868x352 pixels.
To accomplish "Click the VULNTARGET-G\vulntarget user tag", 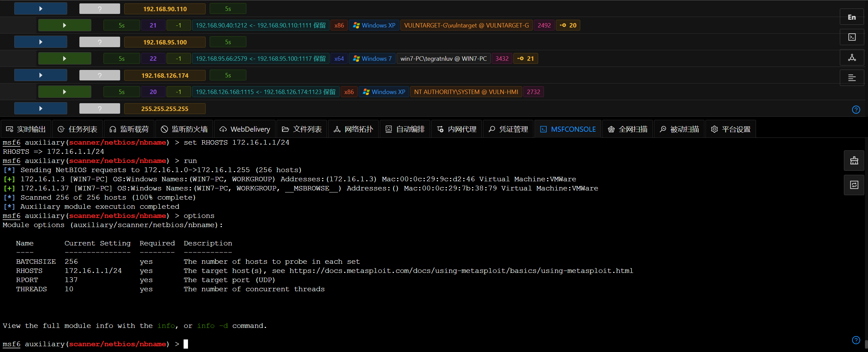I will pyautogui.click(x=467, y=25).
